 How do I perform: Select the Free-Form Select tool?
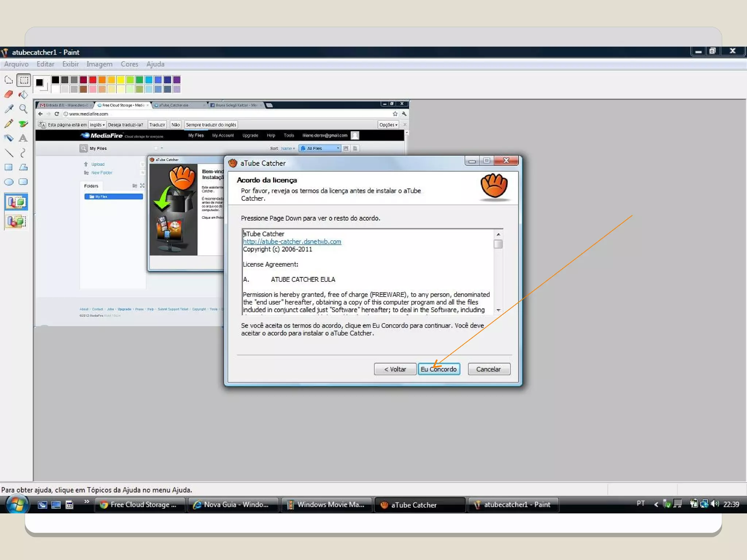pyautogui.click(x=9, y=80)
